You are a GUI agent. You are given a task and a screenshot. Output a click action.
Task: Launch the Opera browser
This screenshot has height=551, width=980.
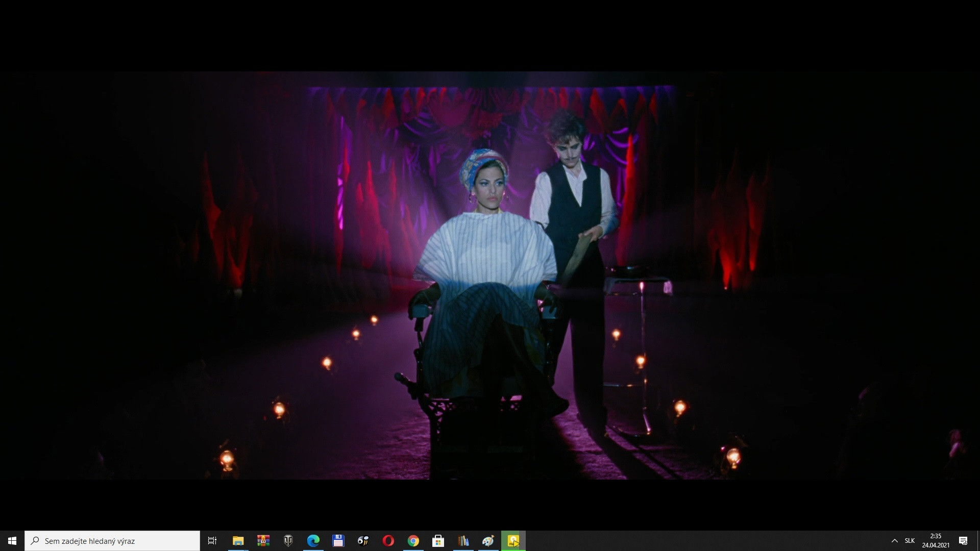point(388,541)
